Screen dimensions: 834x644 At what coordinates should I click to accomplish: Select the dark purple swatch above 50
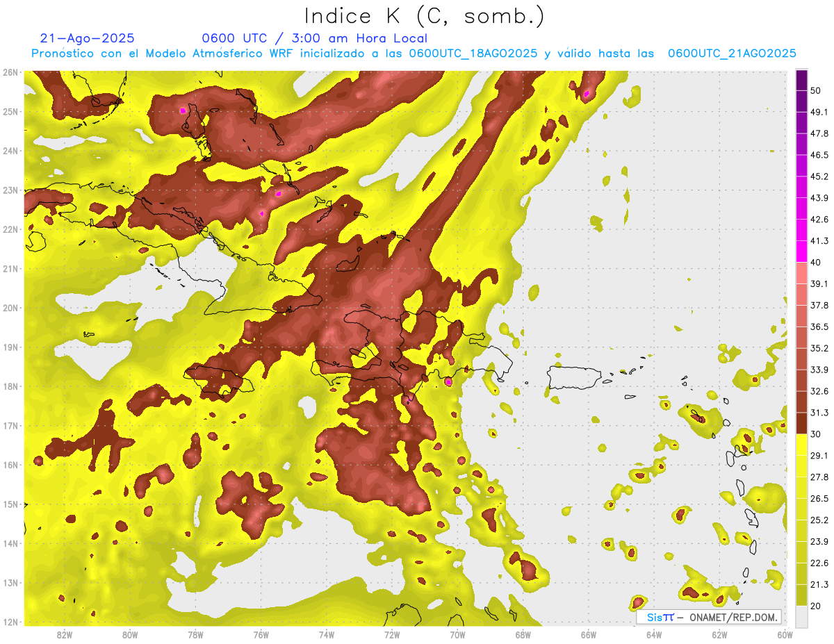coord(801,80)
